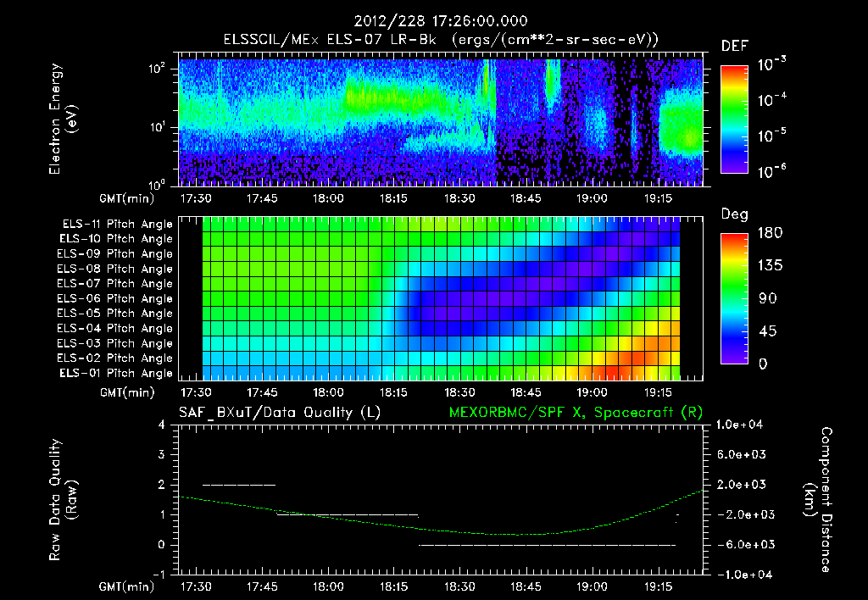Click 'ELS-01 Pitch Angle' row label

[116, 373]
